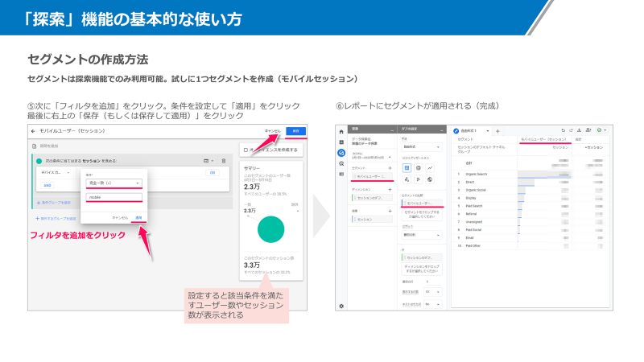Add a new segment with the plus icon
Image resolution: width=644 pixels, height=362 pixels.
click(390, 167)
